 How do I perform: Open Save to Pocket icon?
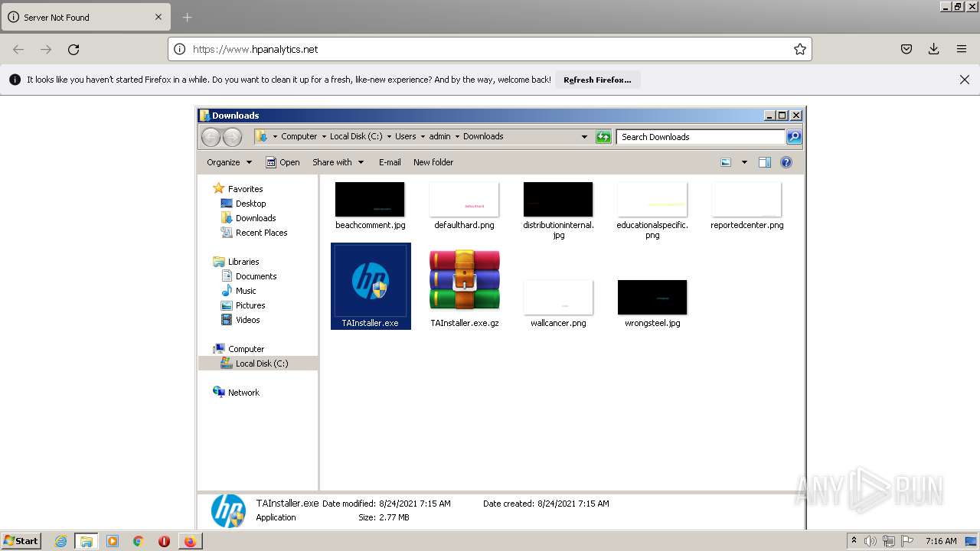(x=906, y=49)
